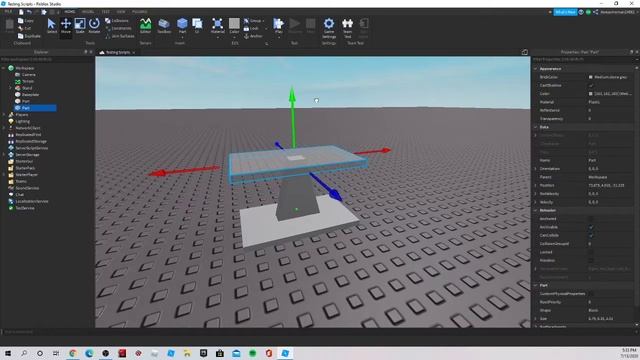The width and height of the screenshot is (640, 360).
Task: Open the UI insert tool
Action: [197, 26]
